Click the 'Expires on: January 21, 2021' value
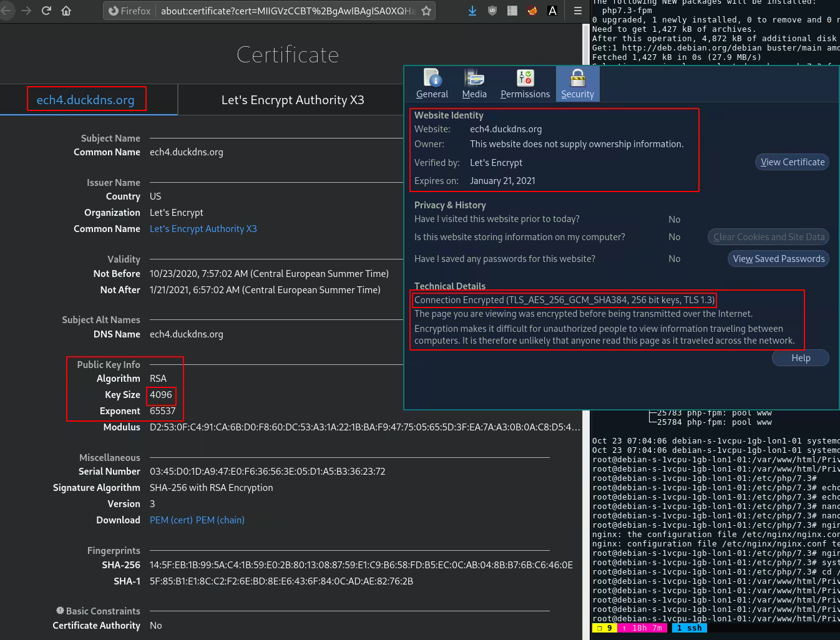This screenshot has width=840, height=640. [x=502, y=181]
